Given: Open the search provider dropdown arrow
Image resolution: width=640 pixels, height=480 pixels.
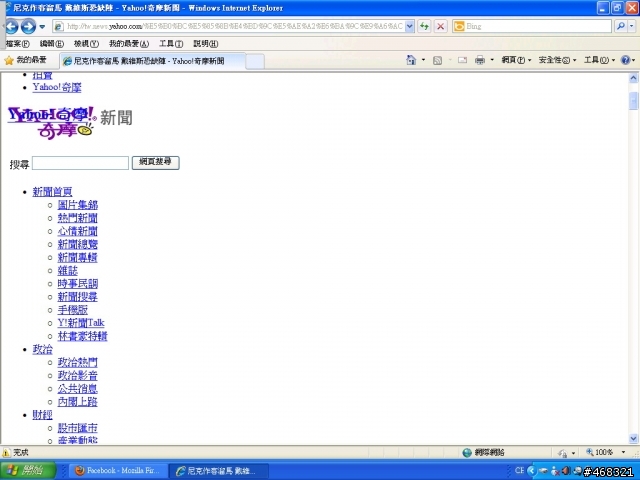Looking at the screenshot, I should pyautogui.click(x=631, y=27).
